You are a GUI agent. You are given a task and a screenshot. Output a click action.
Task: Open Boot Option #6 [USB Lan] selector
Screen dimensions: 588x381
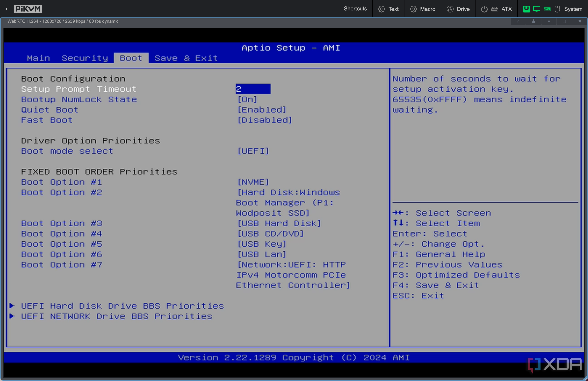click(x=262, y=254)
